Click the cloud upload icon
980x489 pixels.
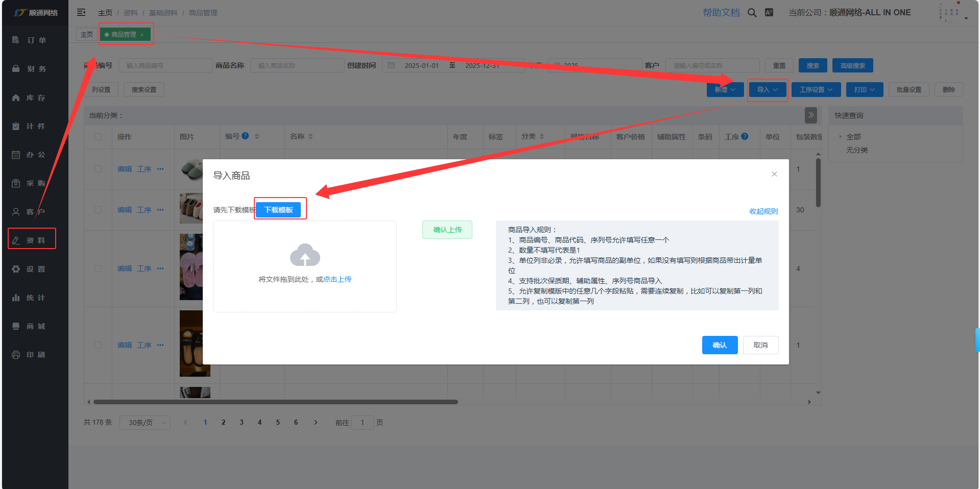[305, 255]
